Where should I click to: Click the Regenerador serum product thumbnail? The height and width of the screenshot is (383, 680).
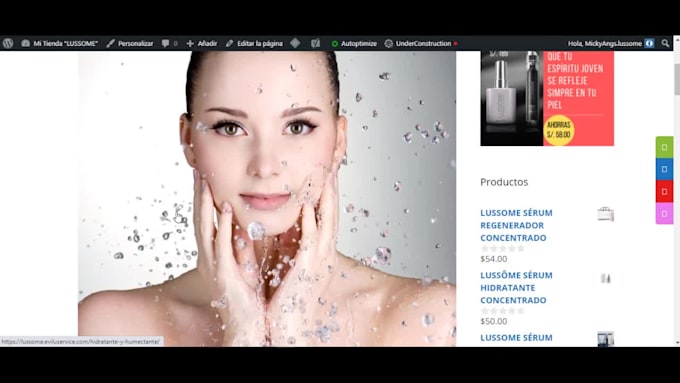coord(605,214)
